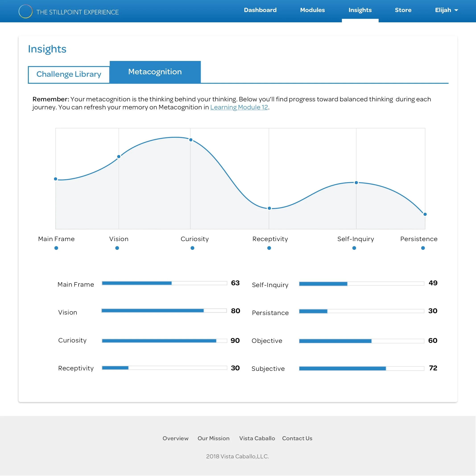Click the Objective progress bar

pyautogui.click(x=361, y=341)
